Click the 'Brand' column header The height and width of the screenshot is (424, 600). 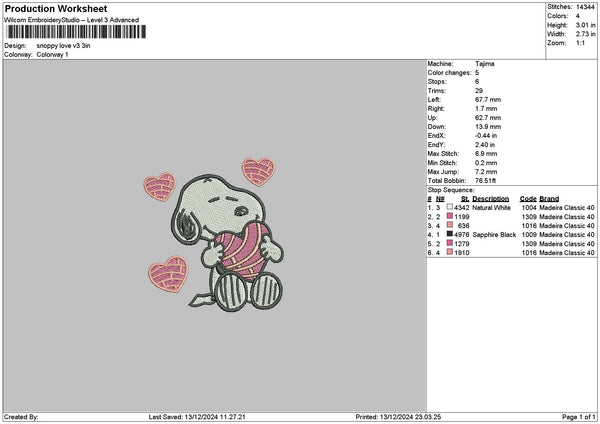click(549, 199)
